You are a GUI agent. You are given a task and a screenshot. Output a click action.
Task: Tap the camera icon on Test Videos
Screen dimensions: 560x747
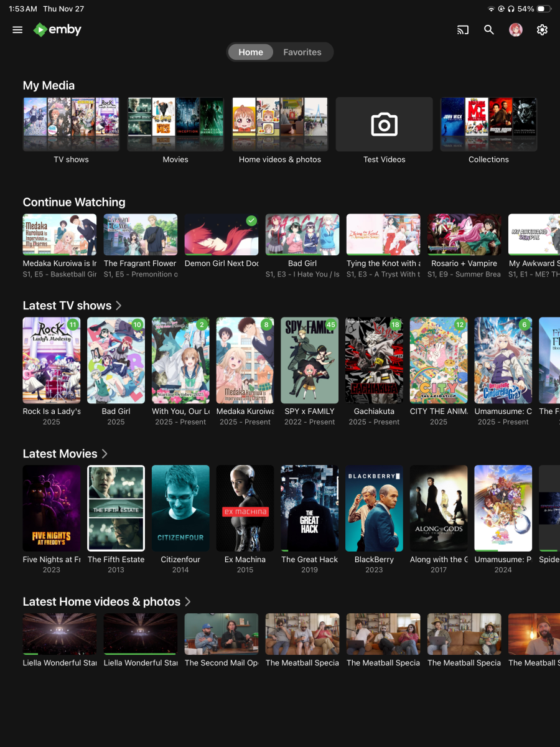point(384,125)
